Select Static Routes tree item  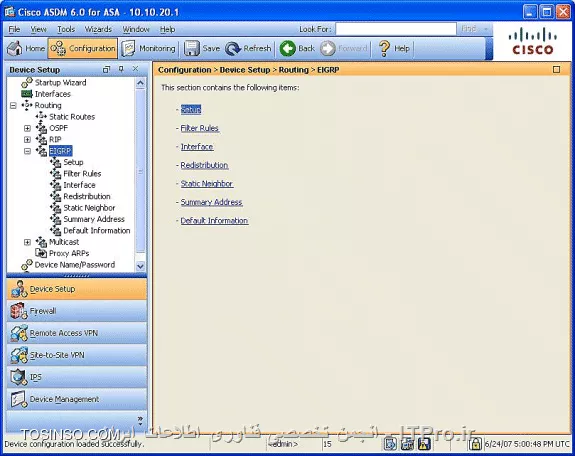[72, 117]
